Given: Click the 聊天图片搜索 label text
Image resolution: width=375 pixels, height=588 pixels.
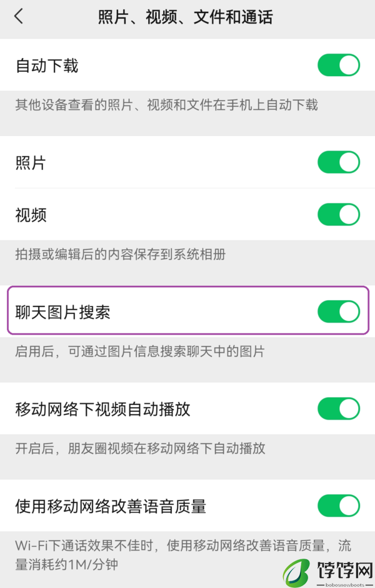Looking at the screenshot, I should pyautogui.click(x=62, y=312).
